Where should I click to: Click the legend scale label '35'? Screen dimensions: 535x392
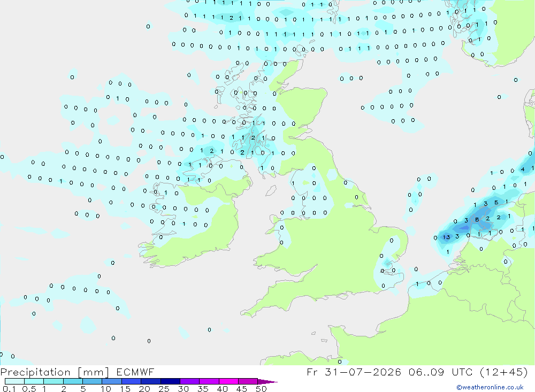tap(203, 389)
